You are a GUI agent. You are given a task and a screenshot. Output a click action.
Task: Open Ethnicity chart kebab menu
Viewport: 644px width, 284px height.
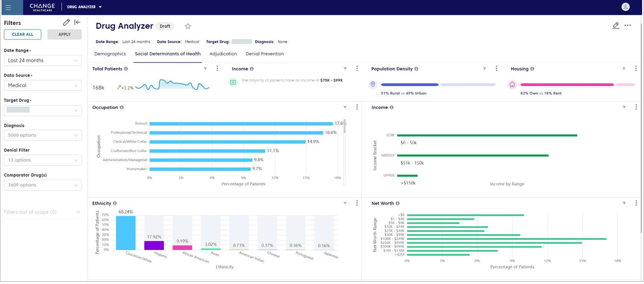[357, 203]
